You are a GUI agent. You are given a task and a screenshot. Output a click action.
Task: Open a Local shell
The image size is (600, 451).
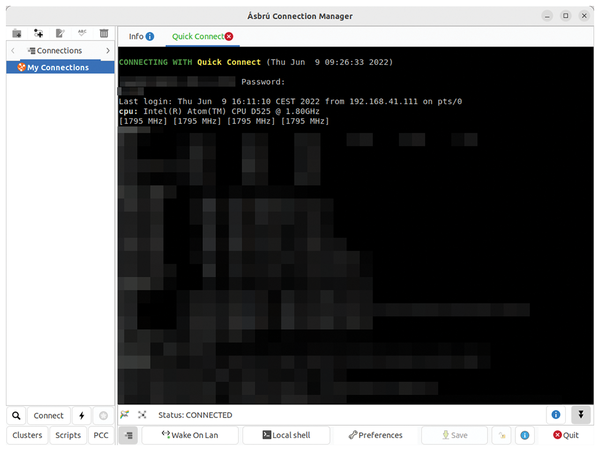[286, 435]
